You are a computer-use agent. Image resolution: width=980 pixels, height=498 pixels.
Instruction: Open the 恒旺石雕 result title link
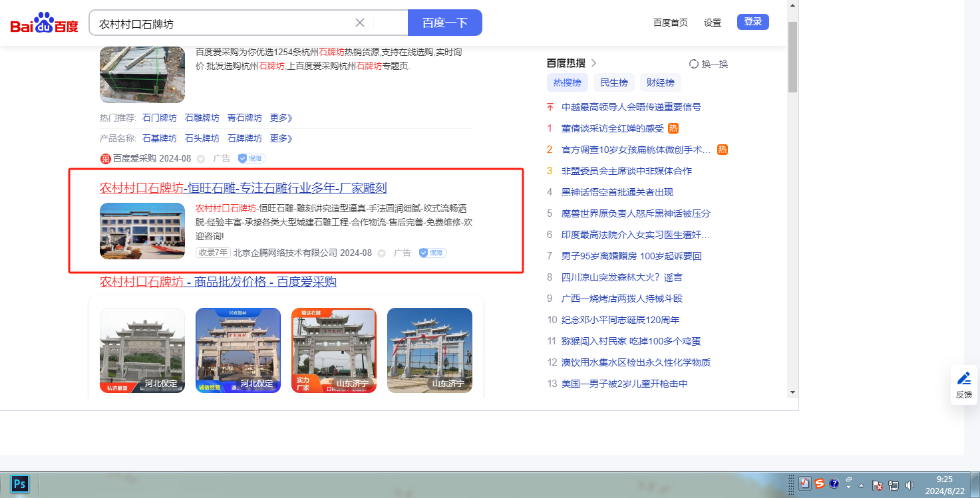pyautogui.click(x=244, y=187)
